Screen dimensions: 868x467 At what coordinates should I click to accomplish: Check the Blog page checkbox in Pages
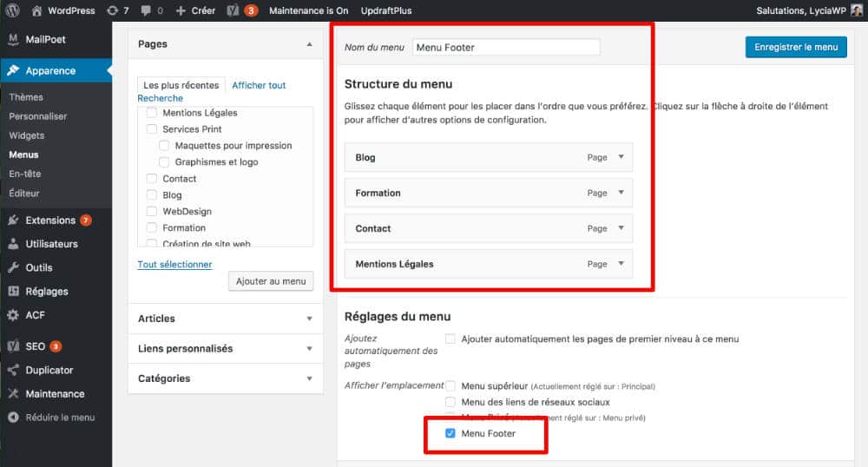[x=152, y=194]
